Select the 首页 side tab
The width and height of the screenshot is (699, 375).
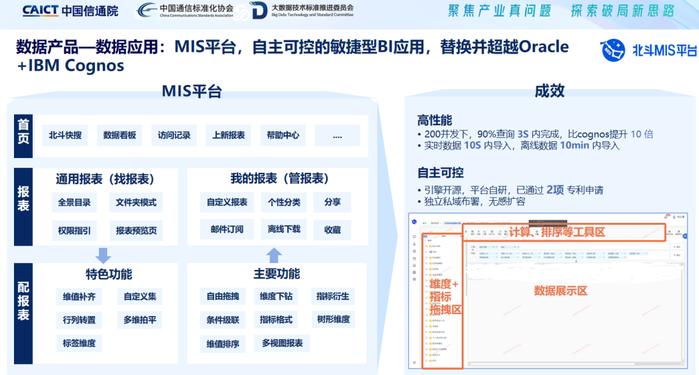(x=23, y=136)
